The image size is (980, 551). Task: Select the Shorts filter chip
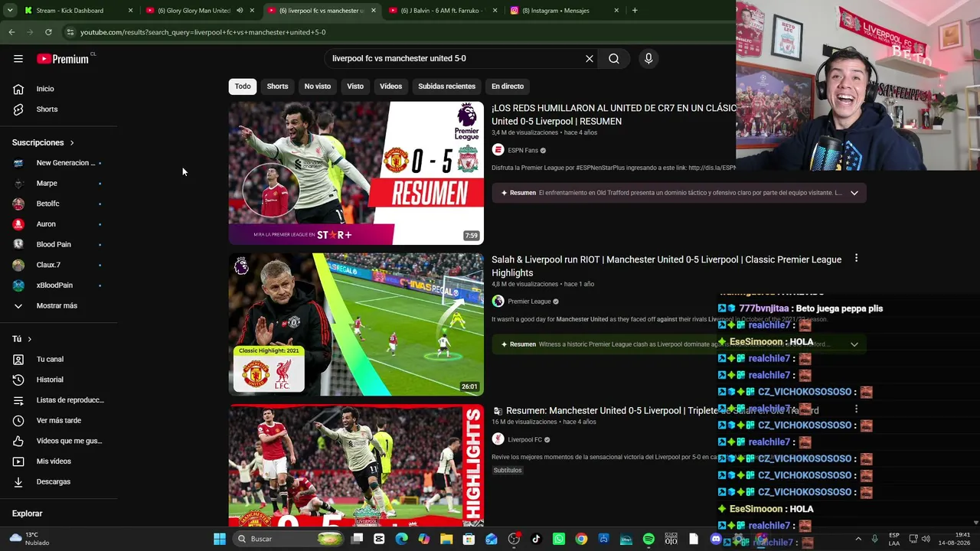point(277,86)
